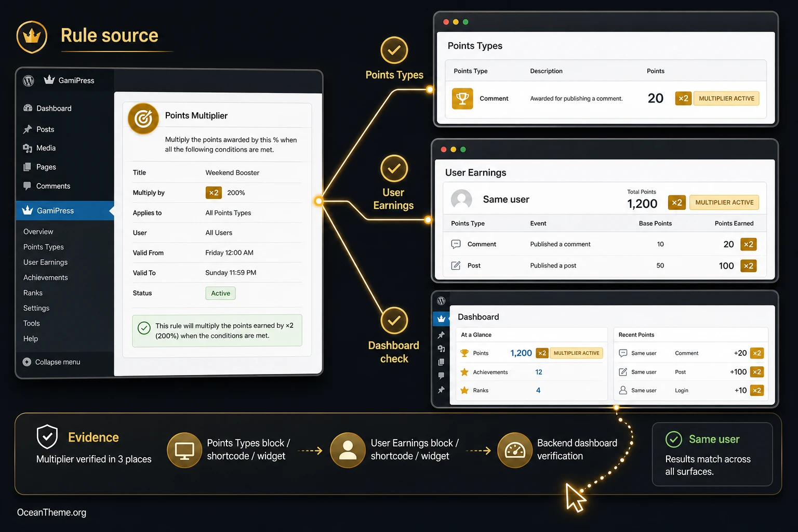Image resolution: width=798 pixels, height=532 pixels.
Task: Click the Same user avatar in User Earnings
Action: [x=461, y=199]
